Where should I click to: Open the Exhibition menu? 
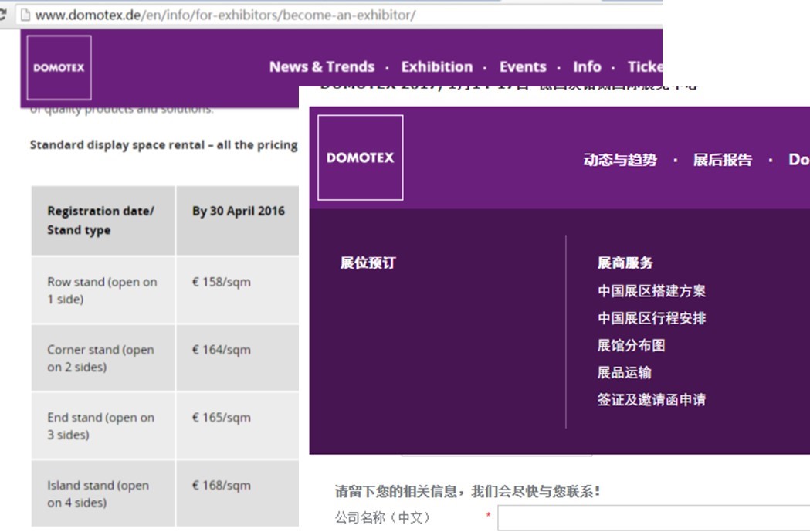coord(437,66)
